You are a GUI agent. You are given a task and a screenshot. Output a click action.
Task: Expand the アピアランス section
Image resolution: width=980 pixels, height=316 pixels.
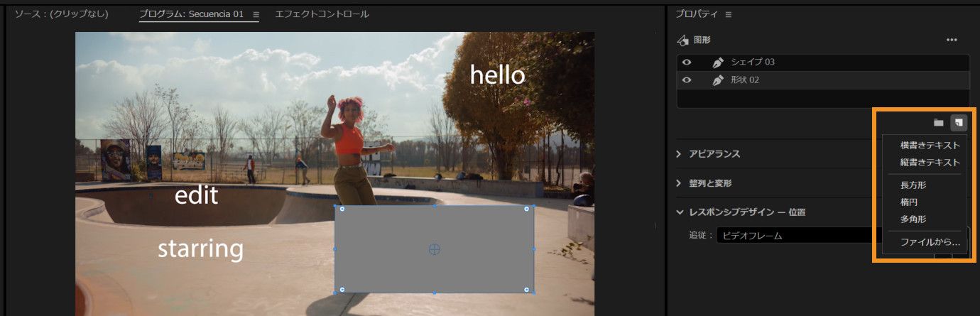click(679, 154)
